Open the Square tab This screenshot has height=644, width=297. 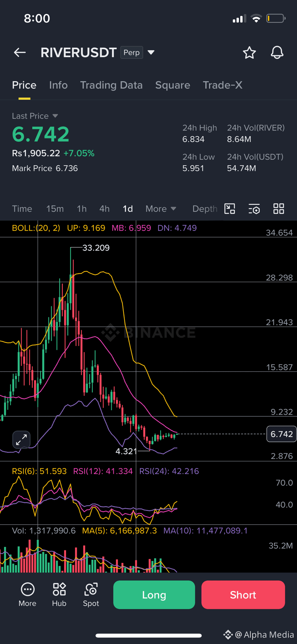173,85
